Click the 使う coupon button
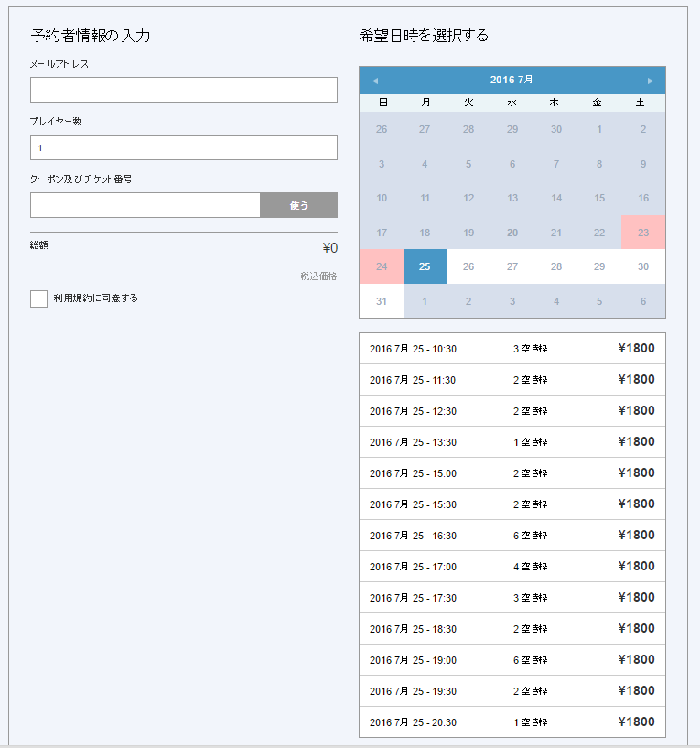 [x=299, y=205]
